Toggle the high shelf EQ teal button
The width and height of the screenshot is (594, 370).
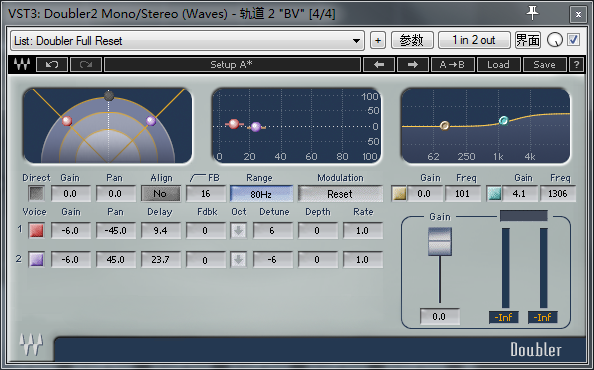click(x=494, y=194)
